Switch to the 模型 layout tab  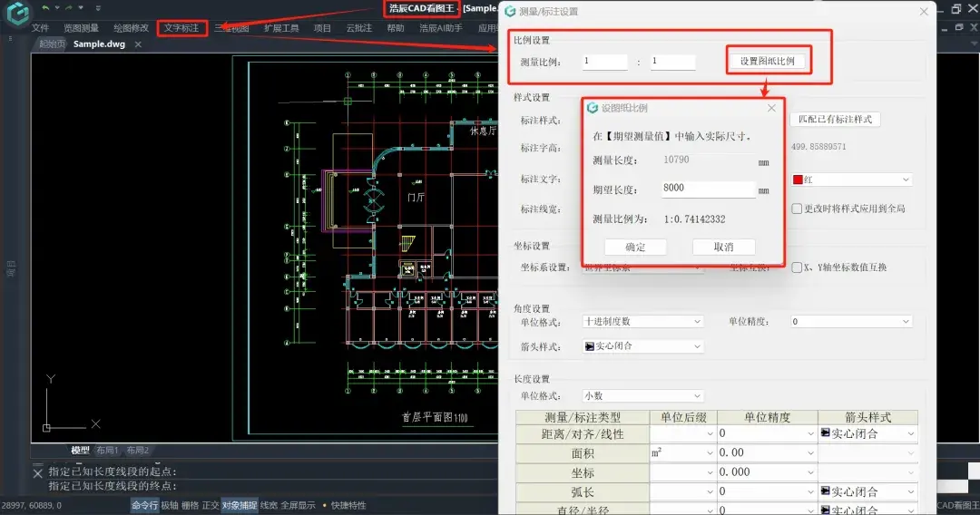click(x=79, y=450)
